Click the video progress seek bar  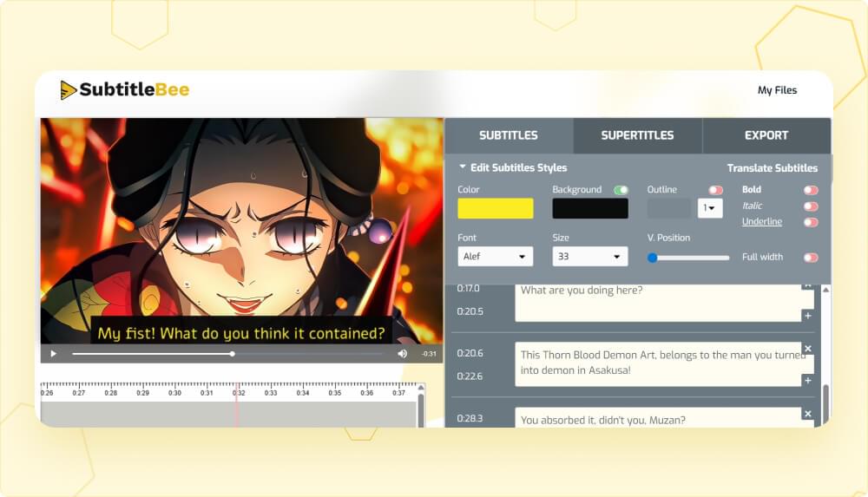(x=227, y=354)
